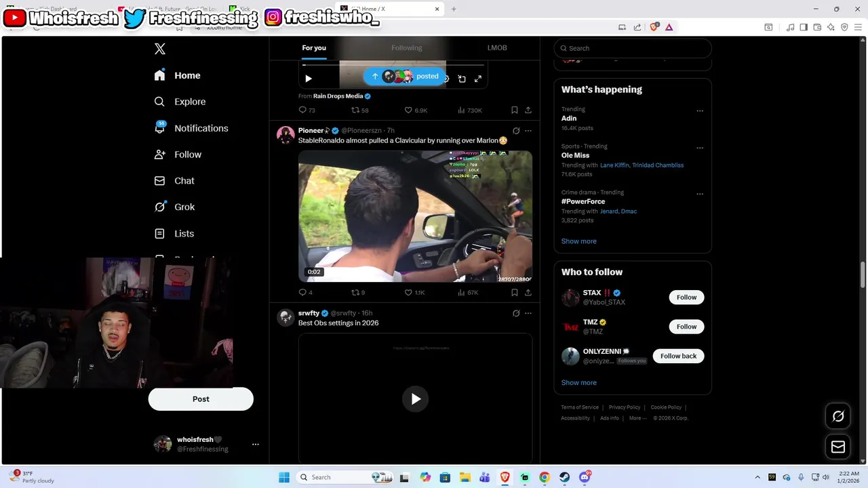Open Lists in the sidebar

click(x=174, y=233)
